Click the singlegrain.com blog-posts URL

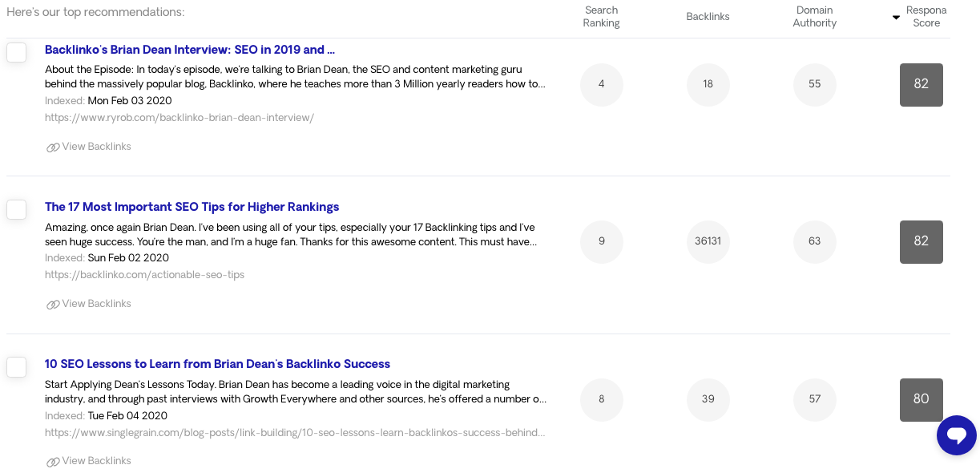pos(295,433)
